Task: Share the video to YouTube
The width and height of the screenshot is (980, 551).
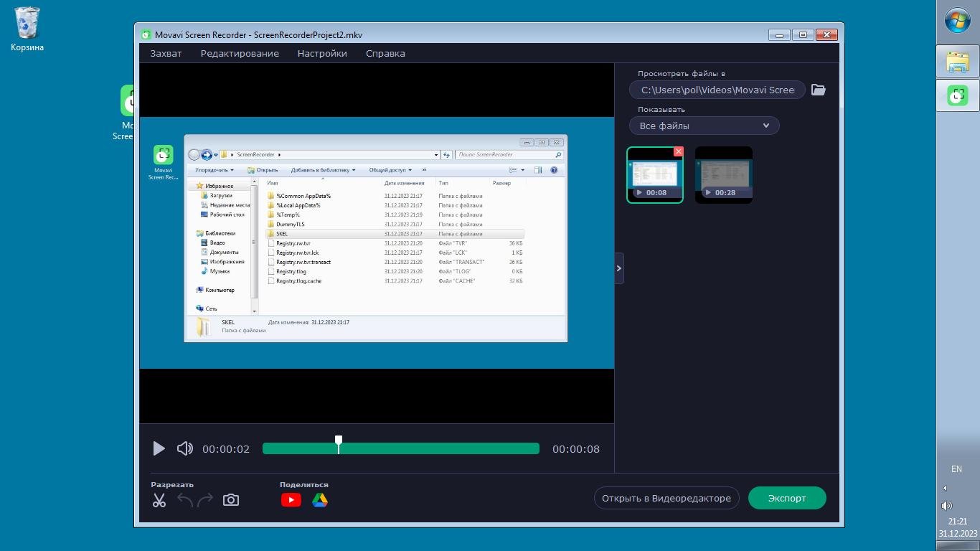Action: tap(291, 500)
